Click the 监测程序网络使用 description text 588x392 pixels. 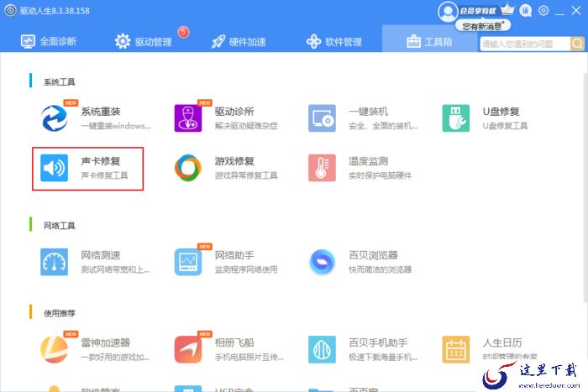pyautogui.click(x=246, y=269)
